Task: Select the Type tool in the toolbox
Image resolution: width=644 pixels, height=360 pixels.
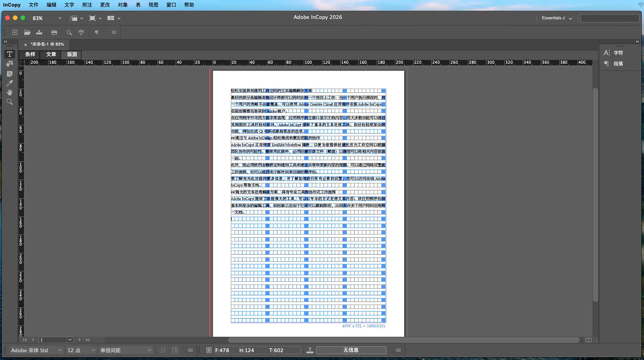Action: click(x=10, y=54)
